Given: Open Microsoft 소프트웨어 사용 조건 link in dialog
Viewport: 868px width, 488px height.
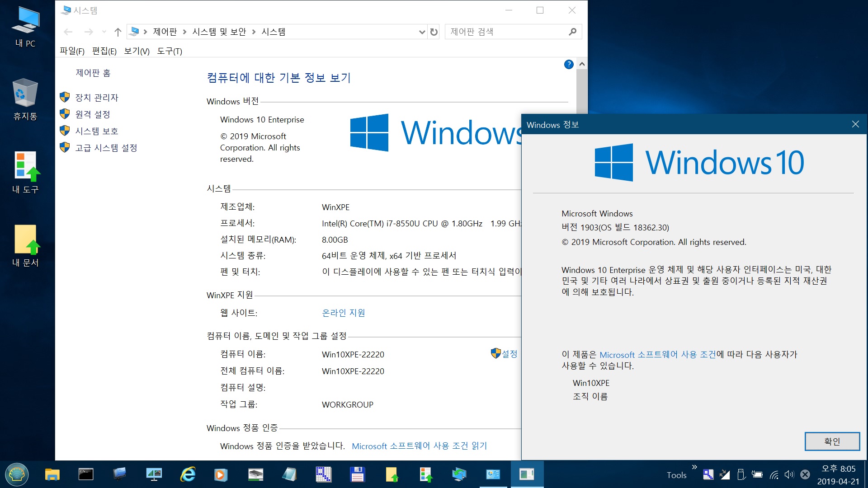Looking at the screenshot, I should (658, 355).
